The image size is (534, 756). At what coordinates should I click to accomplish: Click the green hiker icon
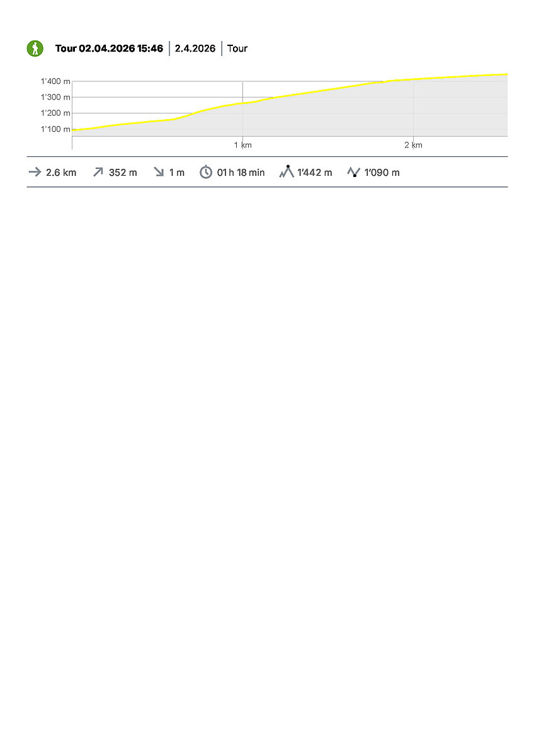[x=35, y=49]
